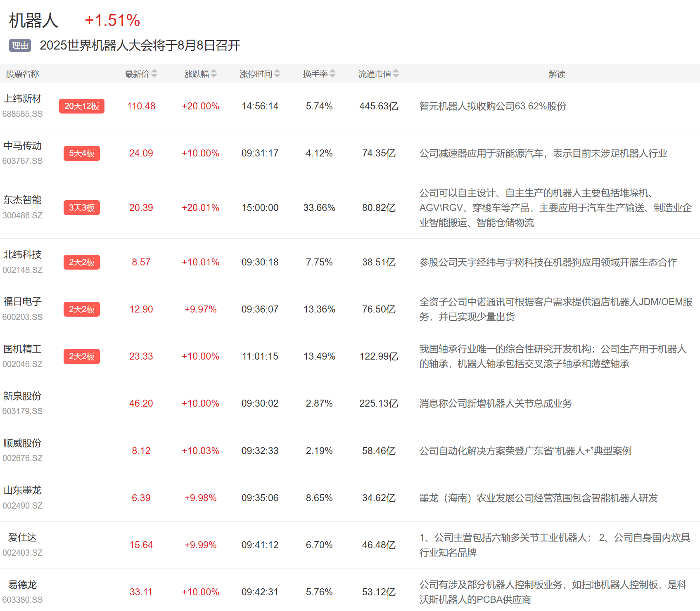Select the 3天3板 badge for 东杰智能
Image resolution: width=700 pixels, height=611 pixels.
pos(82,208)
